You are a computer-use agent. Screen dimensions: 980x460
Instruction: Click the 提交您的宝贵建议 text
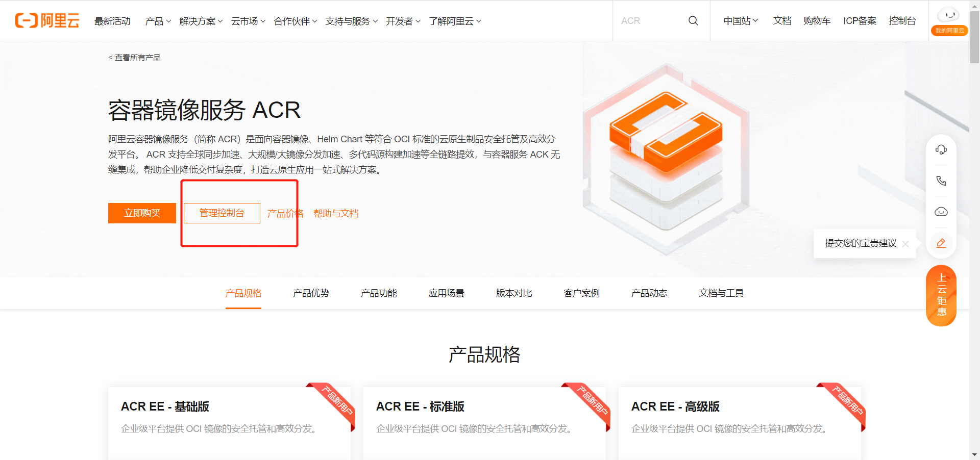click(861, 244)
